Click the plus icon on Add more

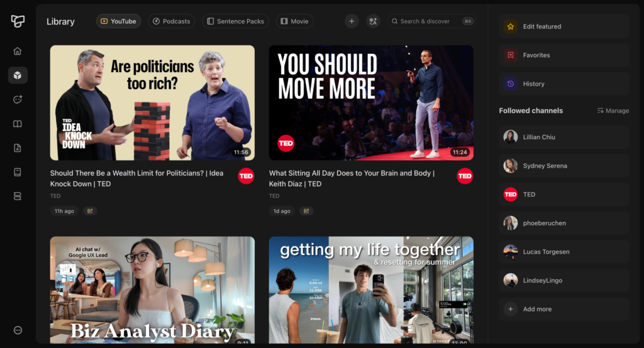(x=511, y=310)
